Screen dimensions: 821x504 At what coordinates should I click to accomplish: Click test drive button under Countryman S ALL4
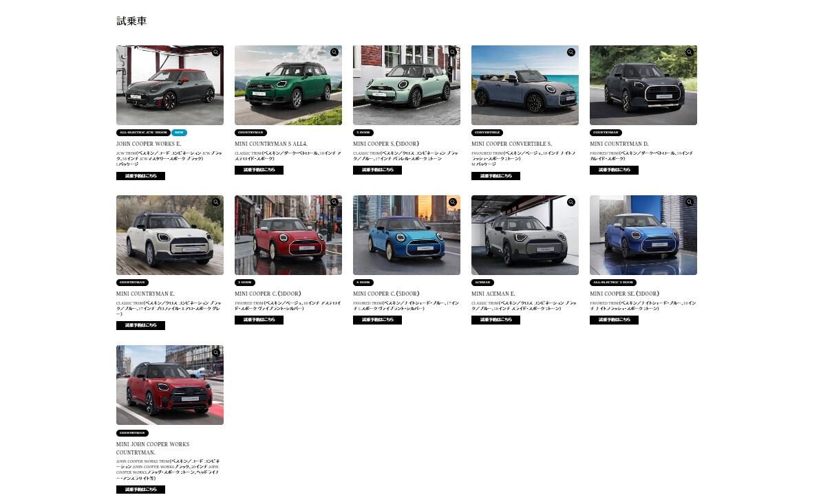point(259,170)
